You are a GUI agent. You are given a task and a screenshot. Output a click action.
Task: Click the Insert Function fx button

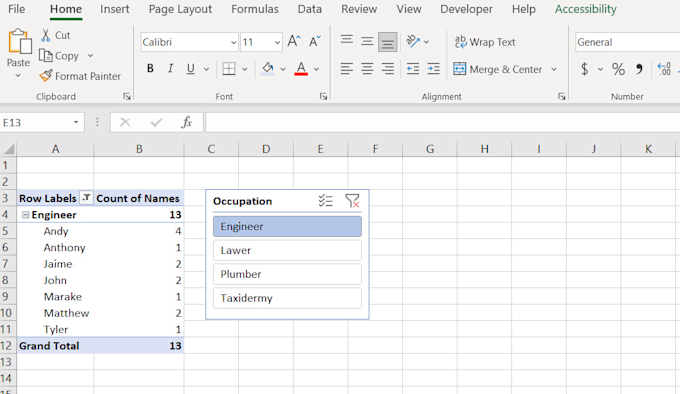pyautogui.click(x=186, y=123)
